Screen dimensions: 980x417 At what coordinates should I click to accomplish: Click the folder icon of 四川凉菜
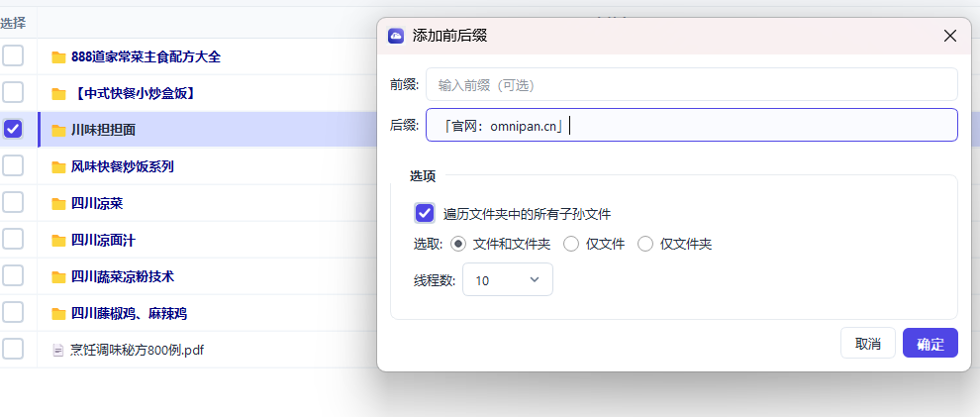tap(58, 204)
